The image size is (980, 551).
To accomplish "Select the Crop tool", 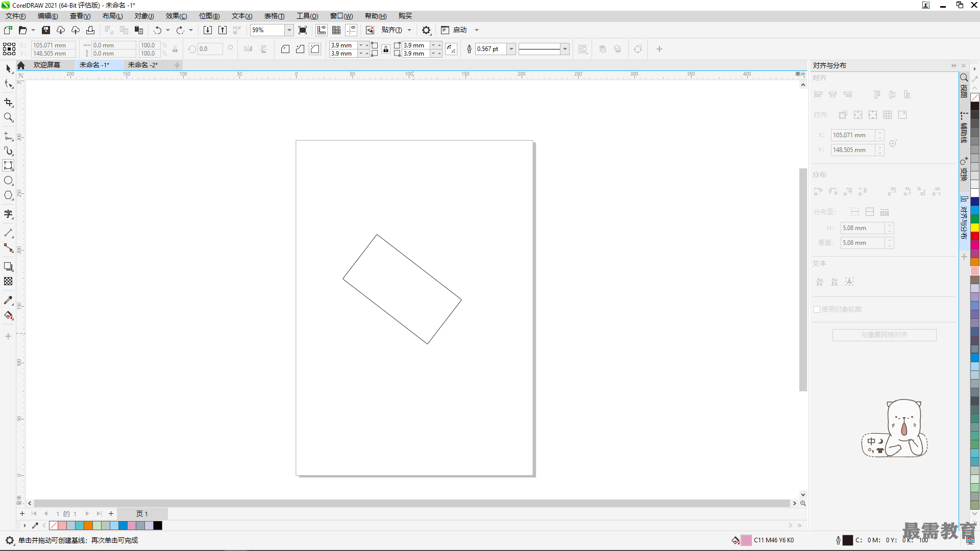I will pos(8,103).
